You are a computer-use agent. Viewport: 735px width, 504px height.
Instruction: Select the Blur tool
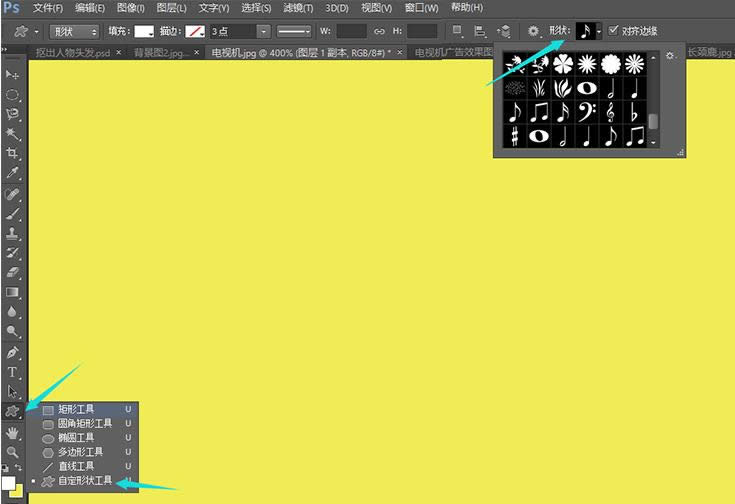[12, 312]
